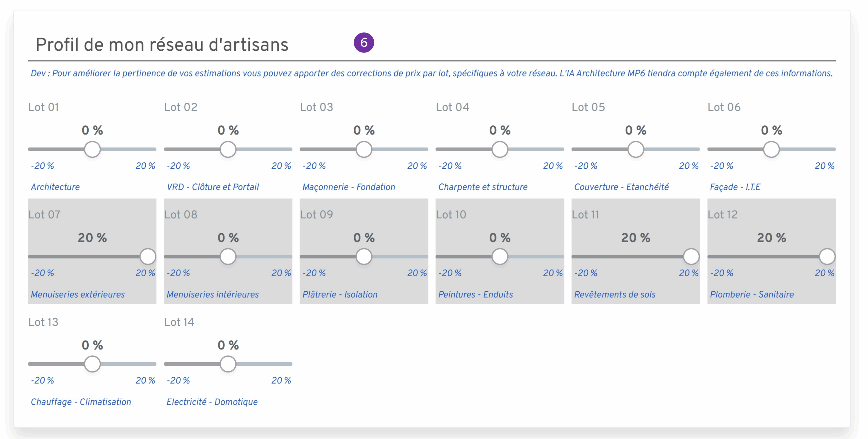
Task: Click the Lot 09 Plâtrerie slider handle
Action: point(364,256)
